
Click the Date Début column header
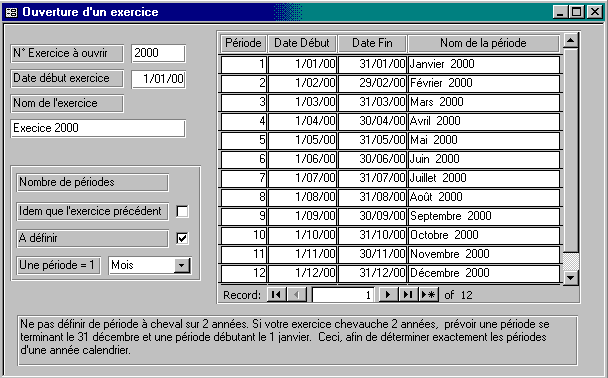(x=302, y=43)
